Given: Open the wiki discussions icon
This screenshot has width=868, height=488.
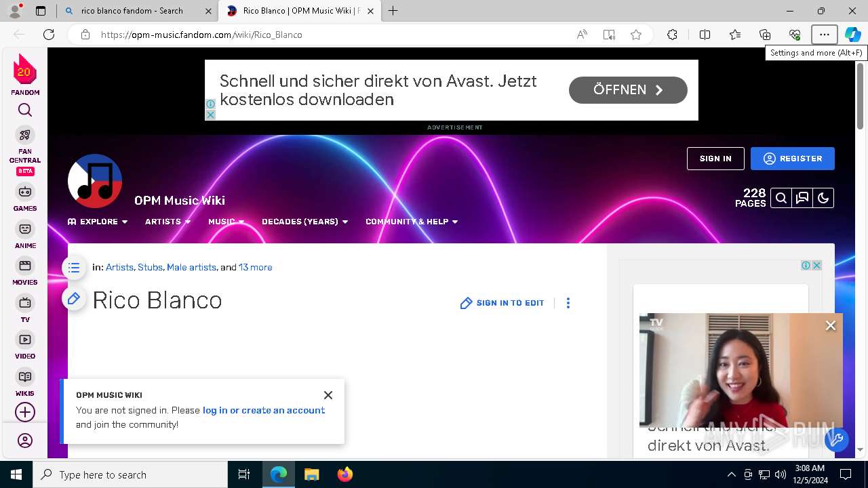Looking at the screenshot, I should [802, 198].
